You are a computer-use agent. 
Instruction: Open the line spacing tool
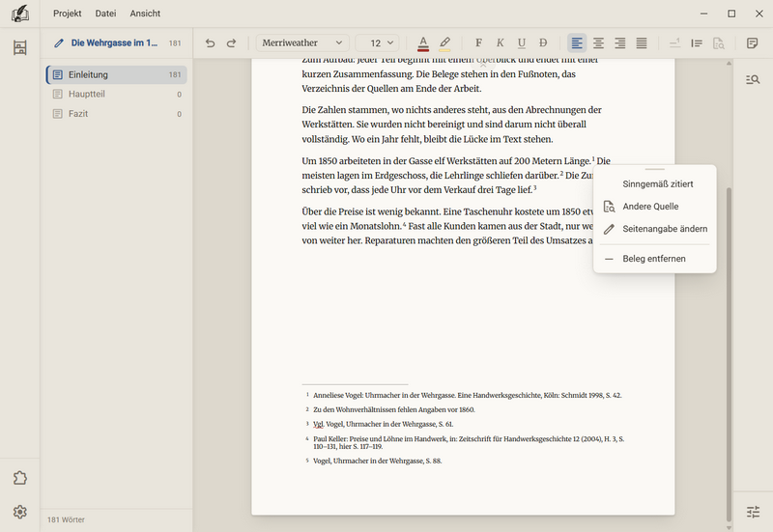[697, 42]
